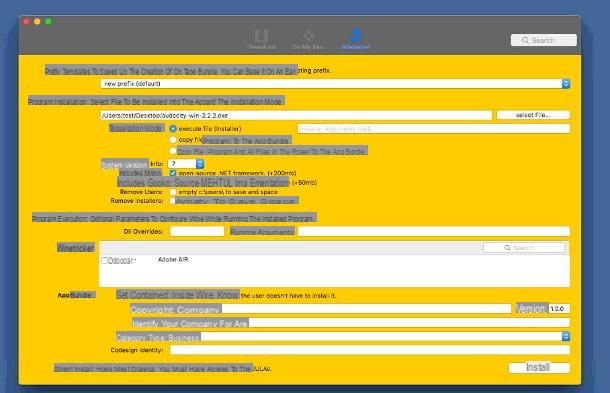
Task: Click the select File... button
Action: pos(533,115)
